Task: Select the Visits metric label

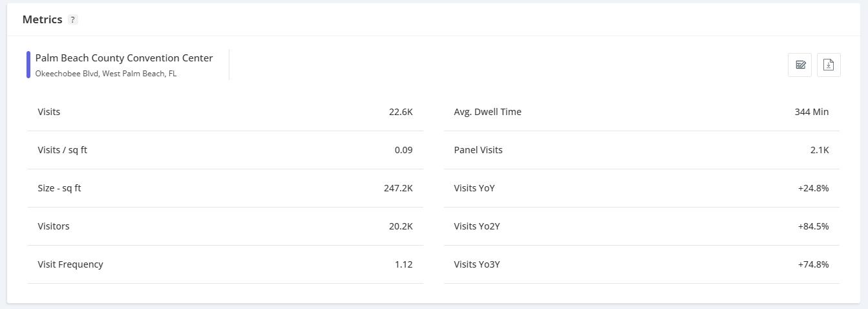Action: coord(49,112)
